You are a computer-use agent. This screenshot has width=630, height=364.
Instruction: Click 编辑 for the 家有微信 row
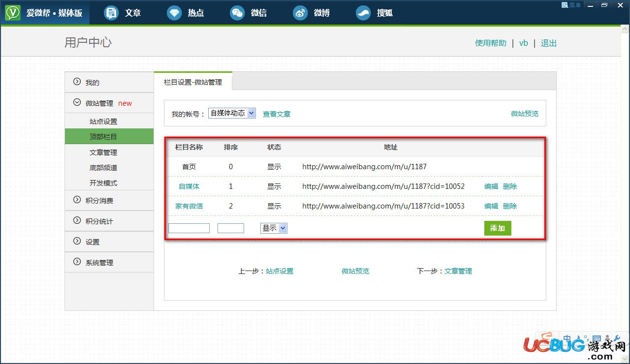491,206
